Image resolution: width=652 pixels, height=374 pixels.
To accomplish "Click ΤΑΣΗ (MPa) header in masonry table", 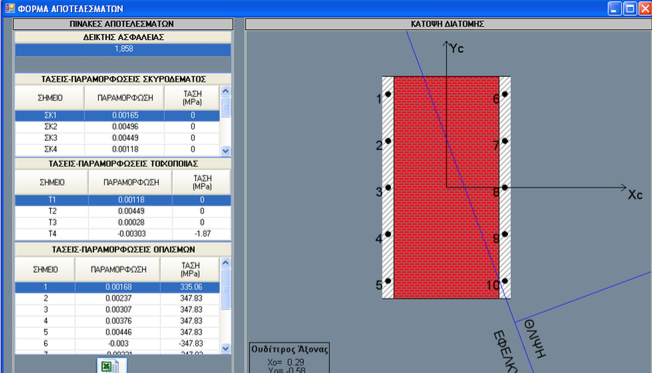I will (x=202, y=183).
